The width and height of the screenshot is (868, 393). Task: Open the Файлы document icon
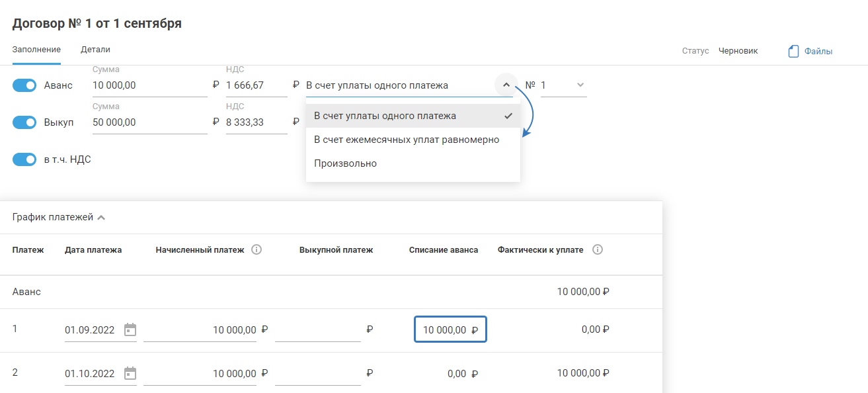coord(794,51)
